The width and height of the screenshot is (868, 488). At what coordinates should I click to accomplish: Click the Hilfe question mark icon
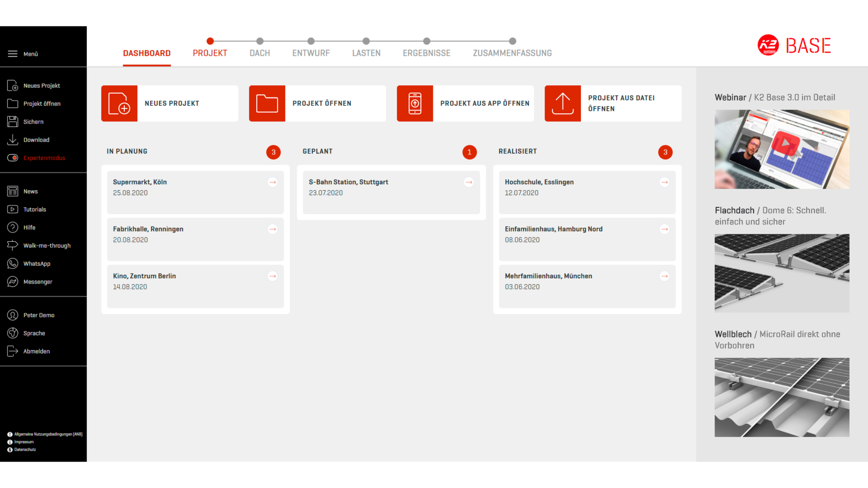[x=12, y=227]
